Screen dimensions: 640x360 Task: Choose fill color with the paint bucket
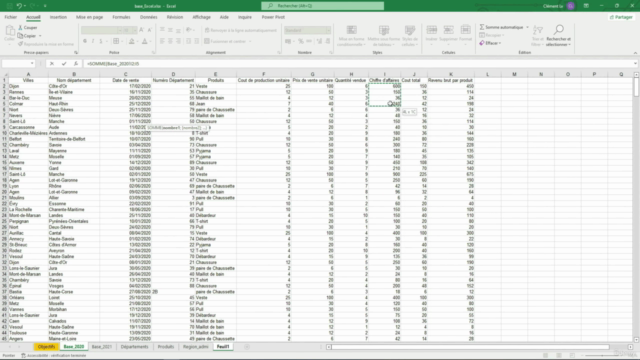[x=131, y=41]
